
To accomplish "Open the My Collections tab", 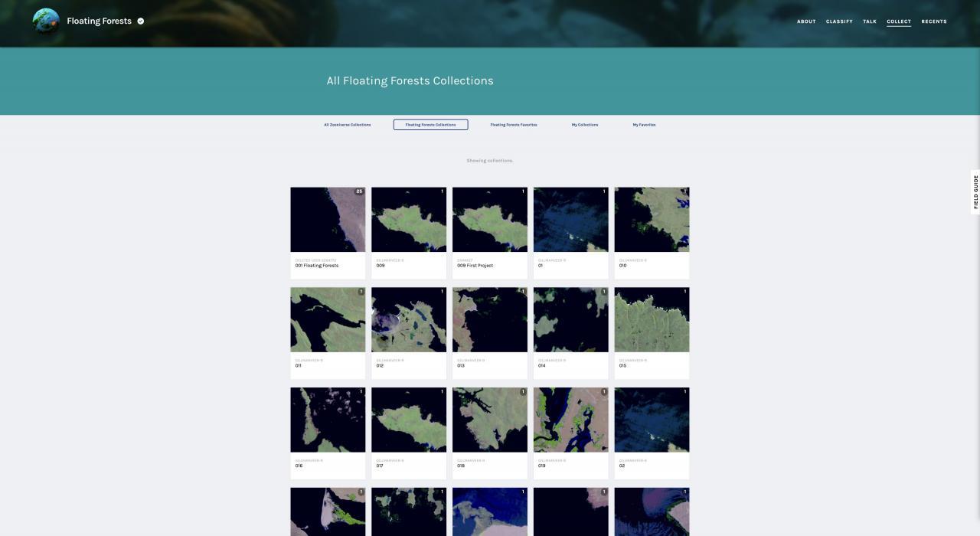I will 585,125.
